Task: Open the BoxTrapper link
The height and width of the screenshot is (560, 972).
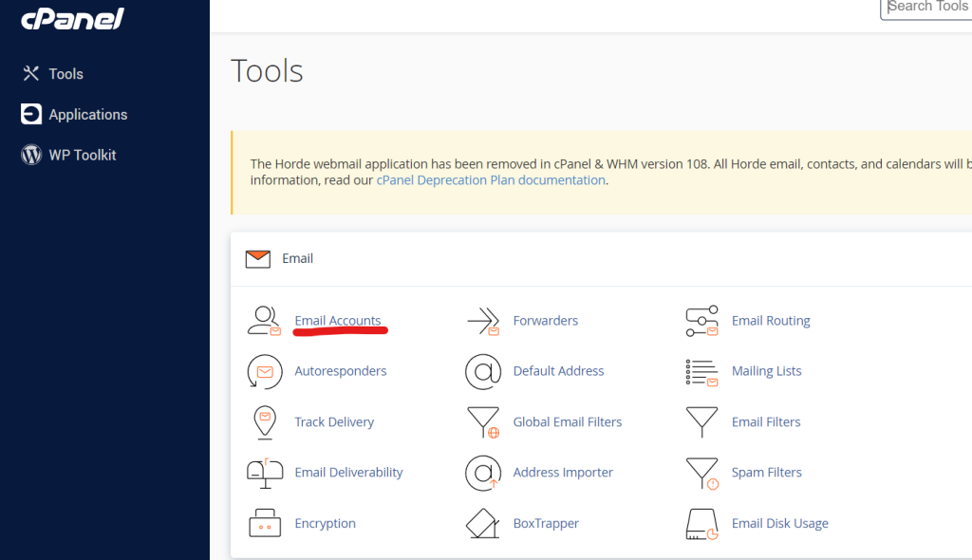Action: pos(546,523)
